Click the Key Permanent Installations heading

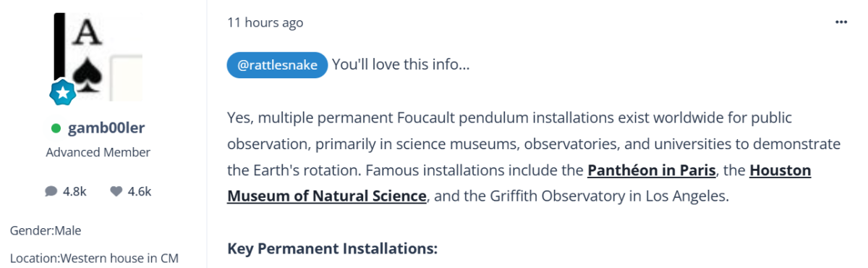[333, 248]
